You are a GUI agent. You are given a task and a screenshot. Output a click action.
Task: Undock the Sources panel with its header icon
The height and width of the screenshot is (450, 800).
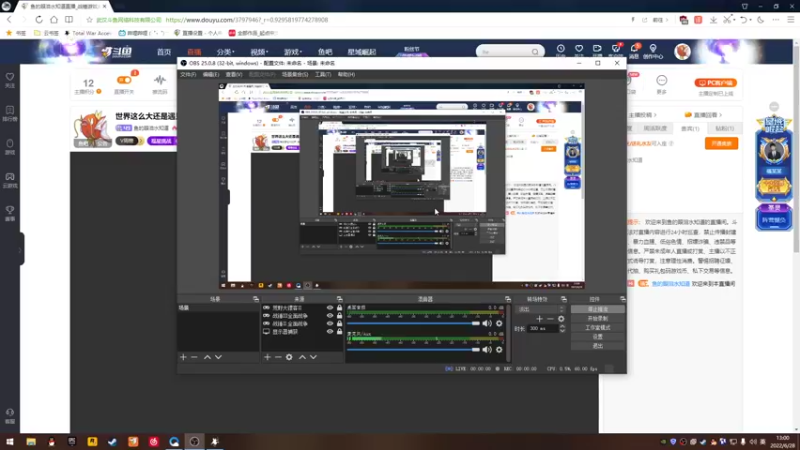click(x=339, y=299)
